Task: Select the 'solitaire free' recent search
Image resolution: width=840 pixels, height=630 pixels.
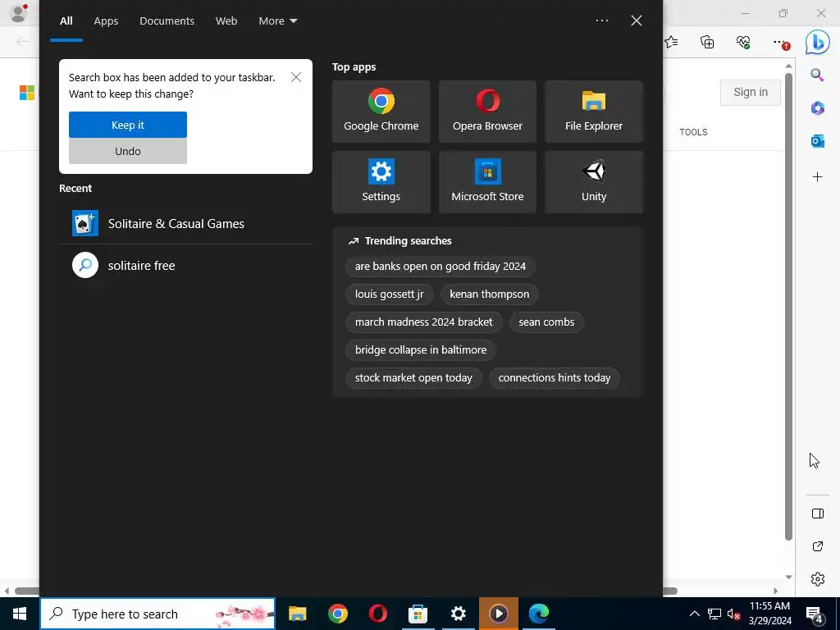Action: [185, 265]
